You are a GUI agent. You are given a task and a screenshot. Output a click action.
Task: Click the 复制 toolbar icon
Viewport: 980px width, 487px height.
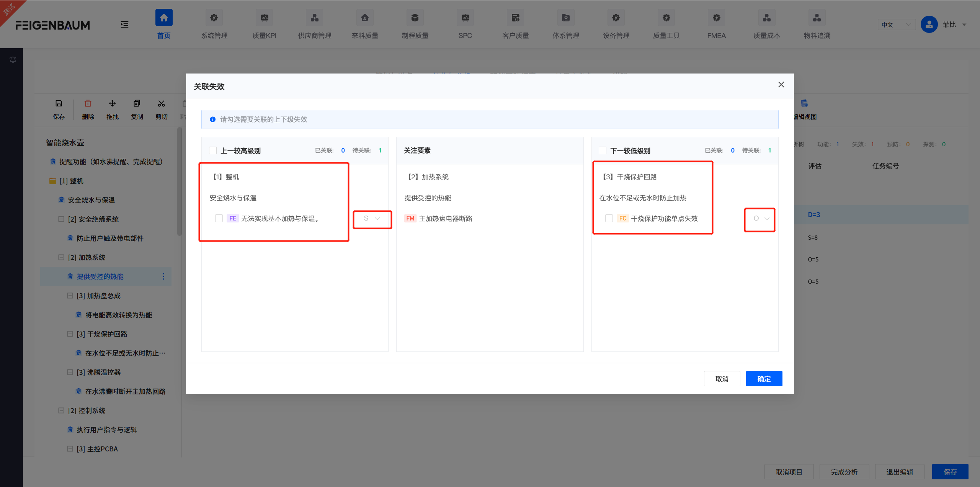pos(137,108)
